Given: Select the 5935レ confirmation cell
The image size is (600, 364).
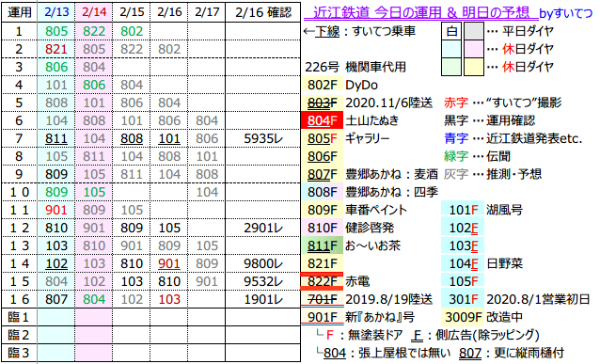Looking at the screenshot, I should click(x=263, y=138).
